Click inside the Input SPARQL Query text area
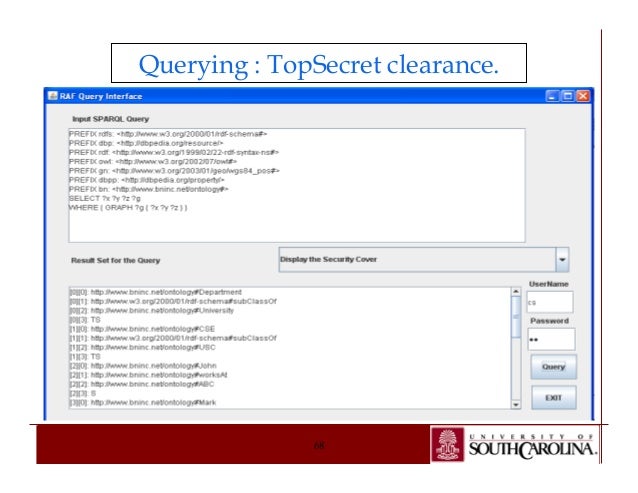638x493 pixels. (297, 185)
